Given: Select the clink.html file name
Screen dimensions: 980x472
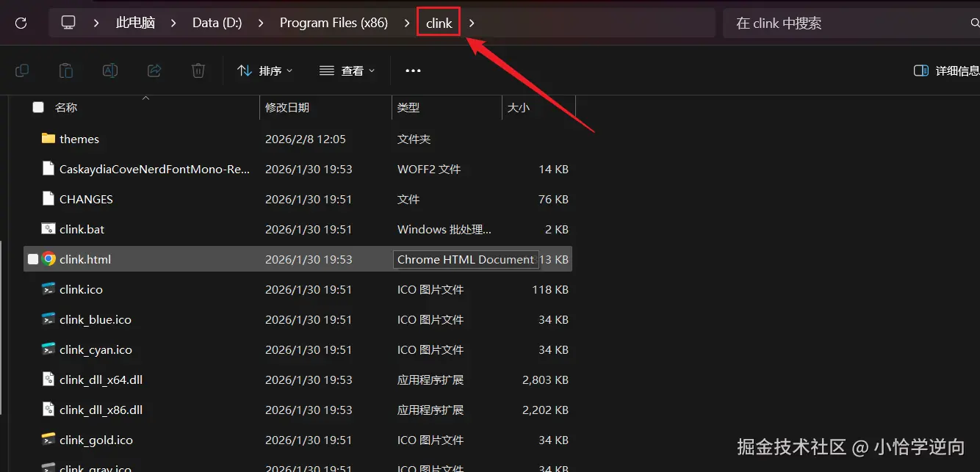Looking at the screenshot, I should pyautogui.click(x=85, y=259).
